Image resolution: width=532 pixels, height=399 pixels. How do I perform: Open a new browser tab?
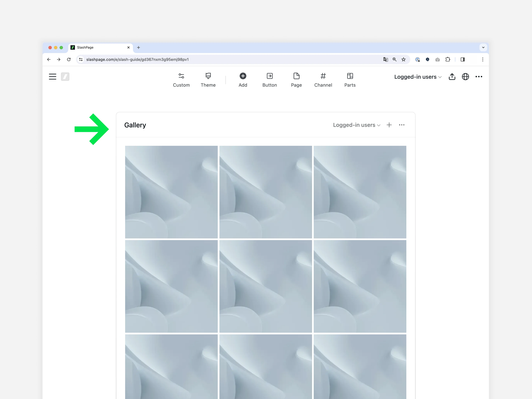[138, 48]
